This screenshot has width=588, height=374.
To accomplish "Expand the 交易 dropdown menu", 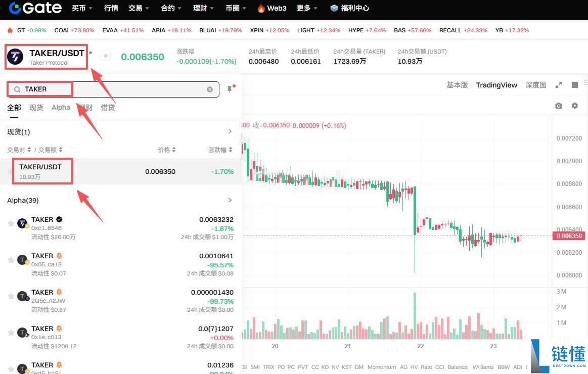I will (139, 8).
